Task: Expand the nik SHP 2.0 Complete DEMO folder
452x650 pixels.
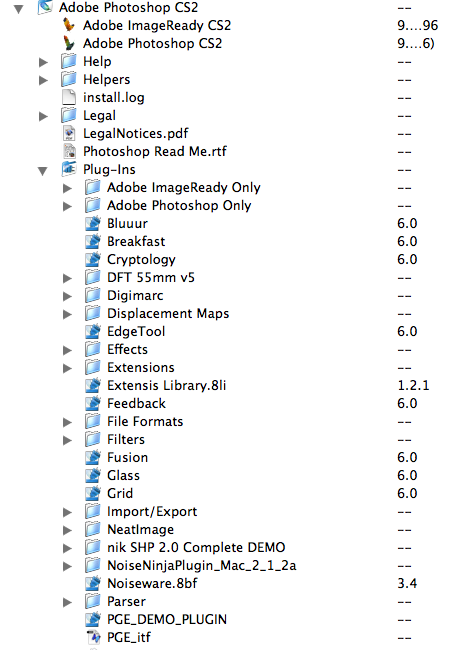Action: click(67, 548)
